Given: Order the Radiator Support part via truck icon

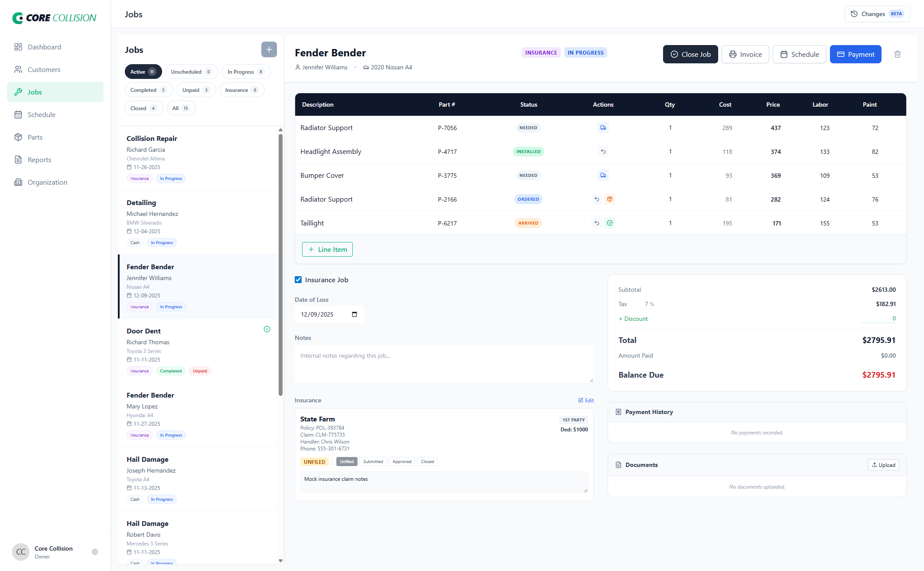Looking at the screenshot, I should click(x=603, y=127).
